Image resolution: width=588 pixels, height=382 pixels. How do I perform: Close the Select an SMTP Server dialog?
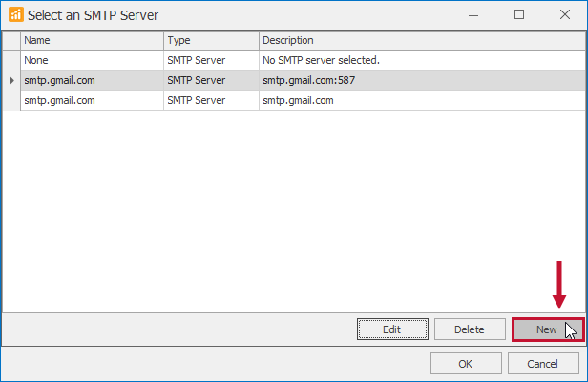click(563, 15)
